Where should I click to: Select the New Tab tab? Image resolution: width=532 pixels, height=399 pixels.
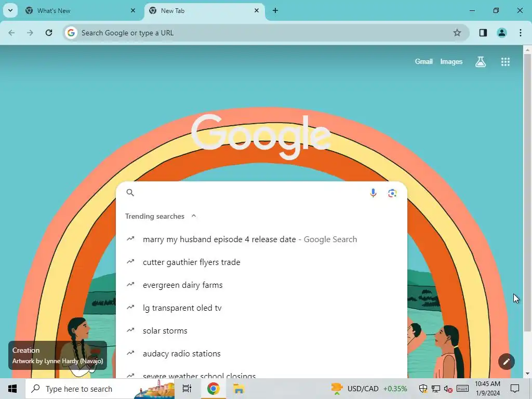[x=204, y=10]
